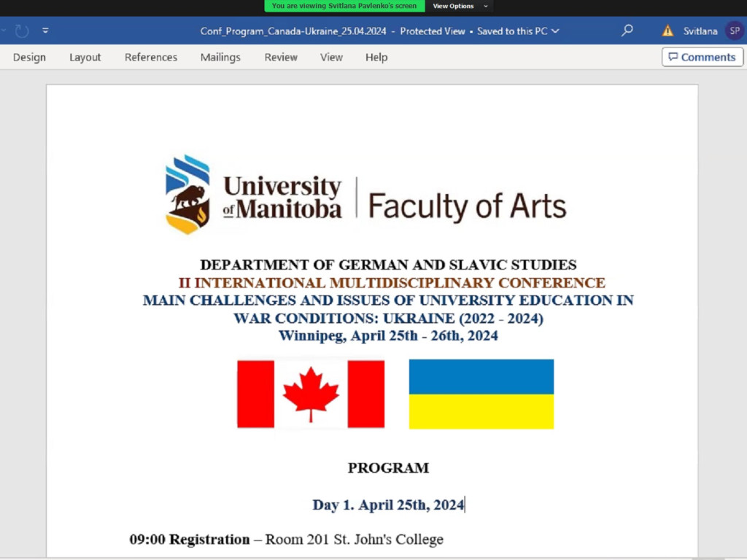Click the search magnifier icon in title bar
This screenshot has height=560, width=747.
(x=627, y=31)
